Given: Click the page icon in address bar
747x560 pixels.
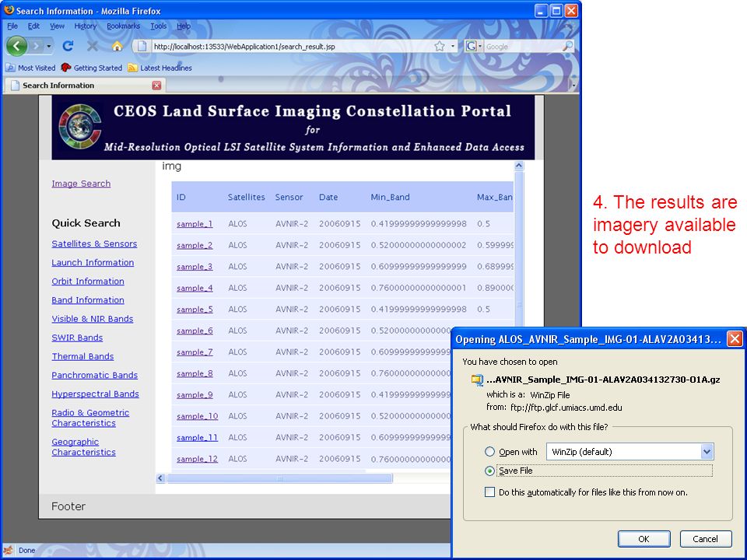Looking at the screenshot, I should (x=141, y=46).
